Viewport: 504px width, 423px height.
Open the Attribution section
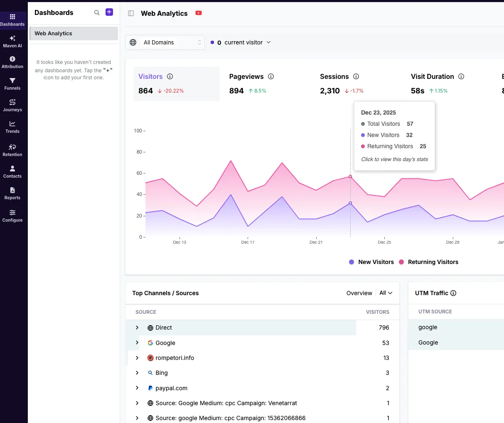12,62
